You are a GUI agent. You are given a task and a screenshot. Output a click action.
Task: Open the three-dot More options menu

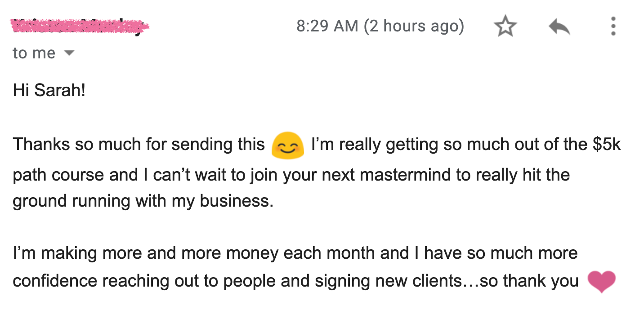click(613, 27)
